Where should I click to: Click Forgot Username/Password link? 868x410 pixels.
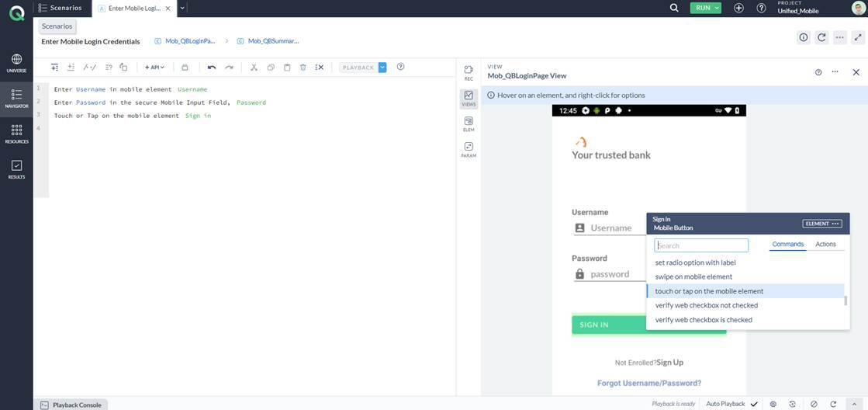(649, 383)
